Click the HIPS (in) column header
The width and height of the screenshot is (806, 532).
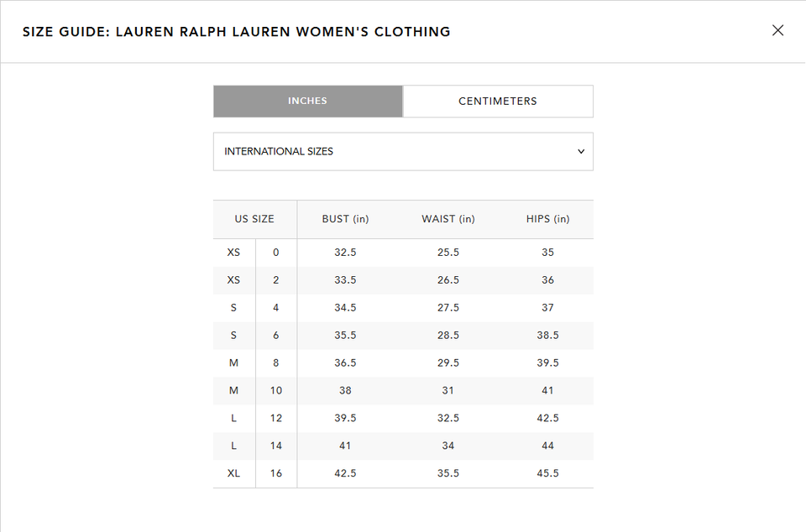[x=547, y=219]
